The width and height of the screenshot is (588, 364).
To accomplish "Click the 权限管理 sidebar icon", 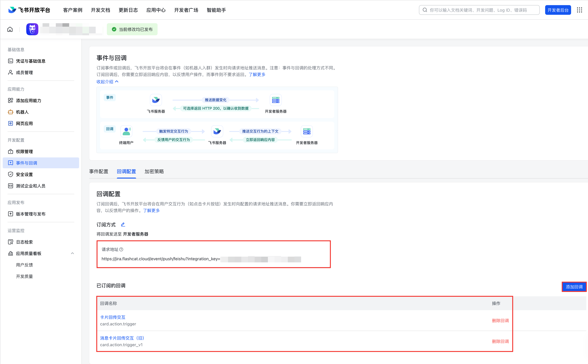I will [x=10, y=151].
